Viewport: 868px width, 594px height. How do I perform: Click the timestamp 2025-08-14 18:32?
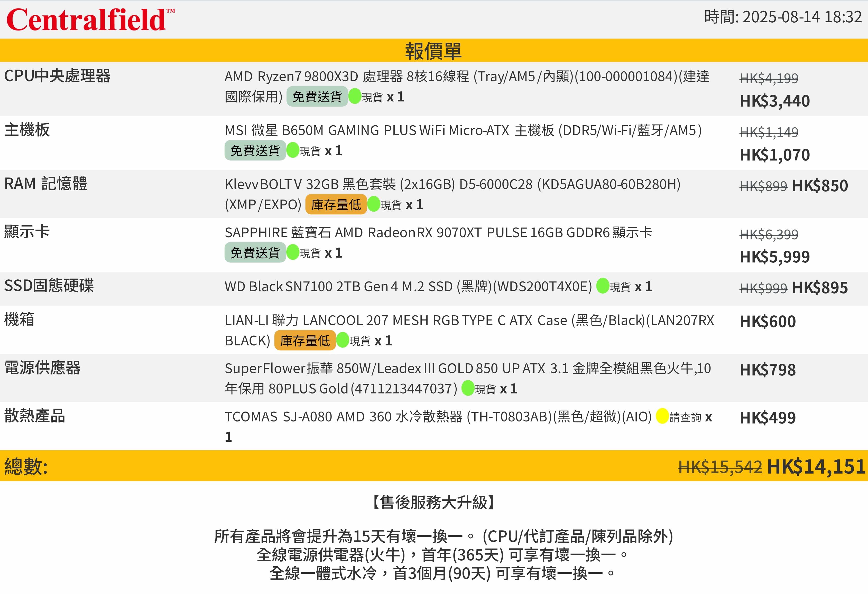click(802, 17)
